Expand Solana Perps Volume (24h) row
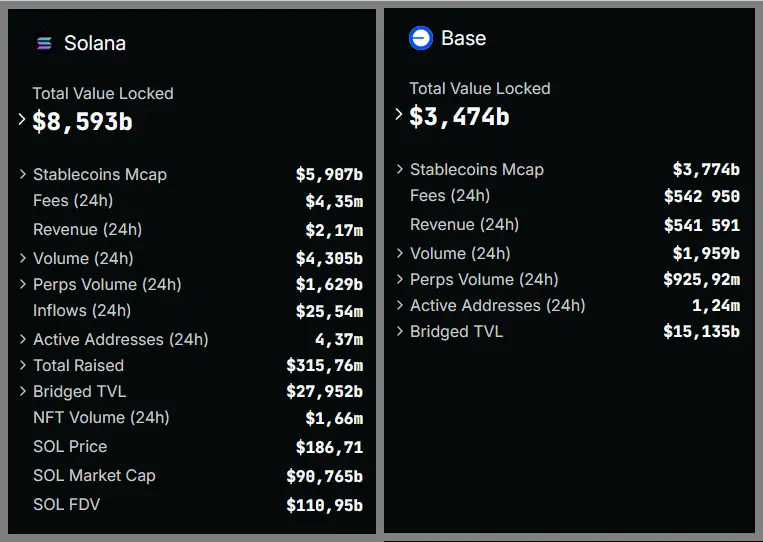This screenshot has width=763, height=542. pos(23,284)
